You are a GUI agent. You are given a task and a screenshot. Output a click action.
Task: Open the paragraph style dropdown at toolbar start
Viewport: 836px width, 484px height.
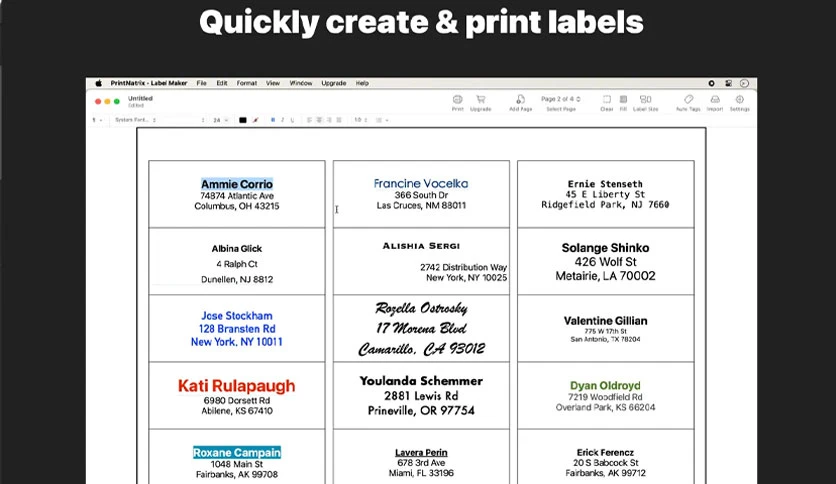click(97, 120)
